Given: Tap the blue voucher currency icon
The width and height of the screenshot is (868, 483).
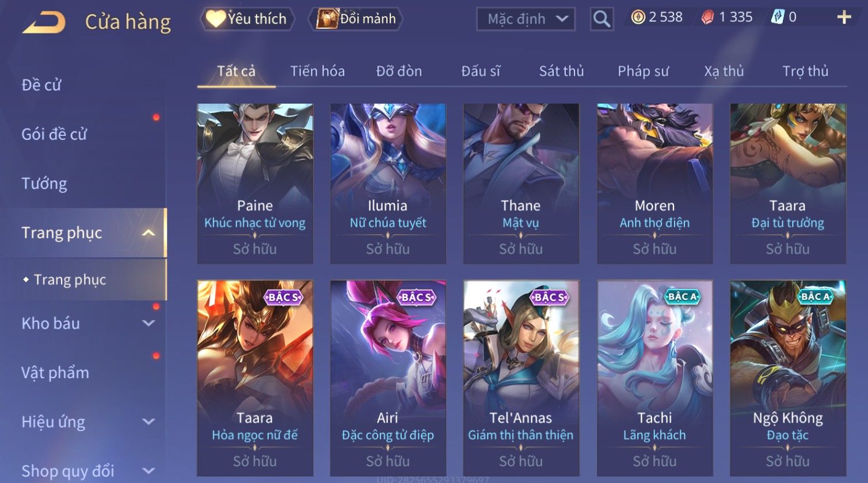Looking at the screenshot, I should [778, 18].
